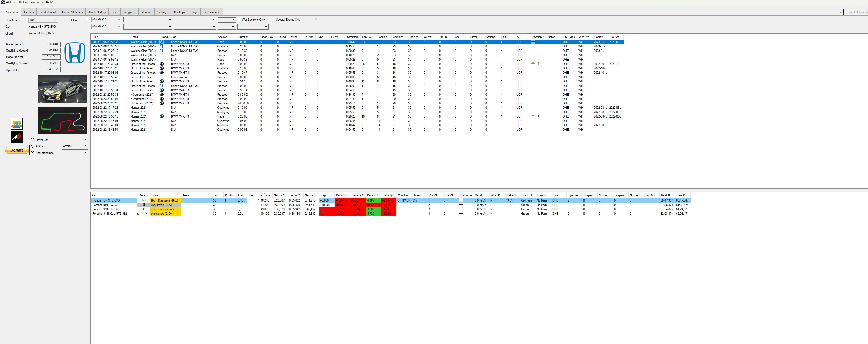Click green position gain arrow in 20:36:31 row
Screen dimensions: 868x344
[533, 63]
